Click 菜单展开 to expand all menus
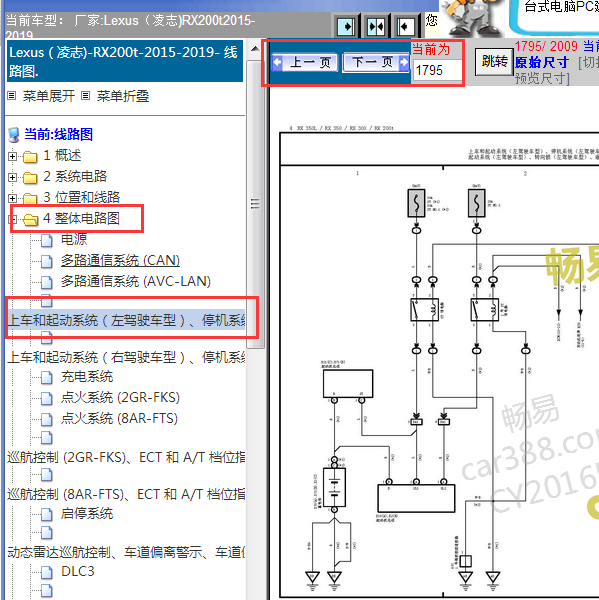The height and width of the screenshot is (600, 599). (x=49, y=96)
